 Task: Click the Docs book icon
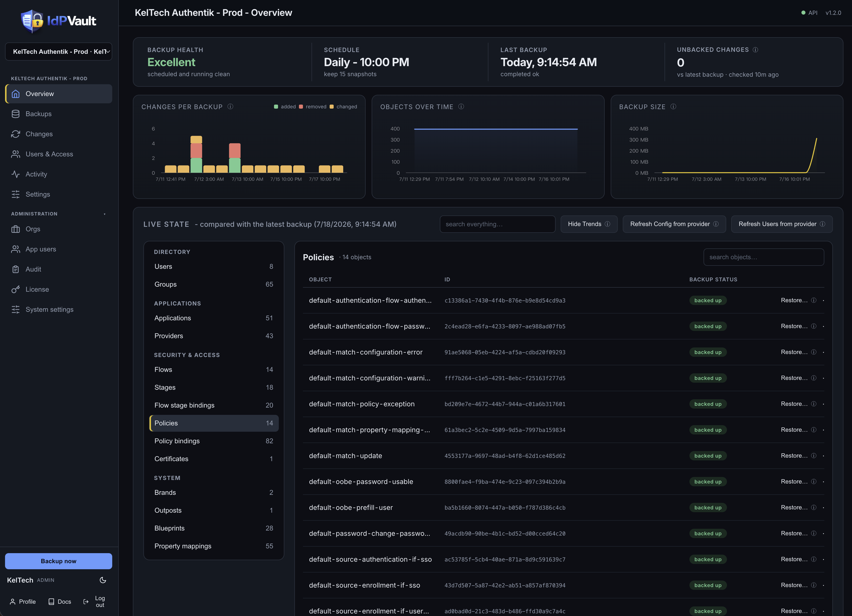52,601
